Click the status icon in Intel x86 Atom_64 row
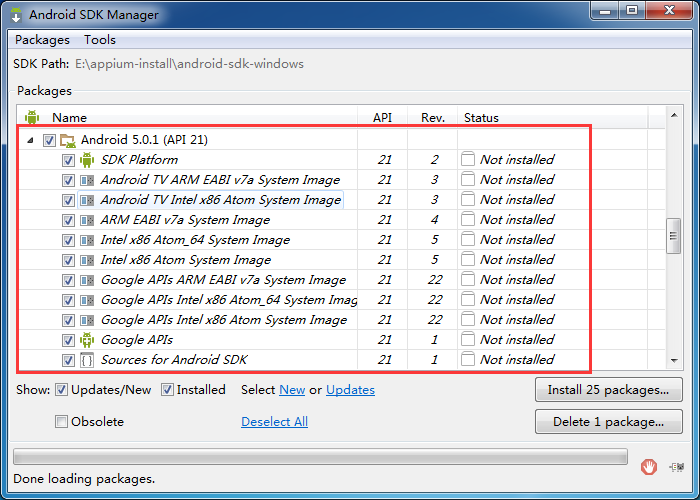The image size is (700, 500). pyautogui.click(x=467, y=239)
